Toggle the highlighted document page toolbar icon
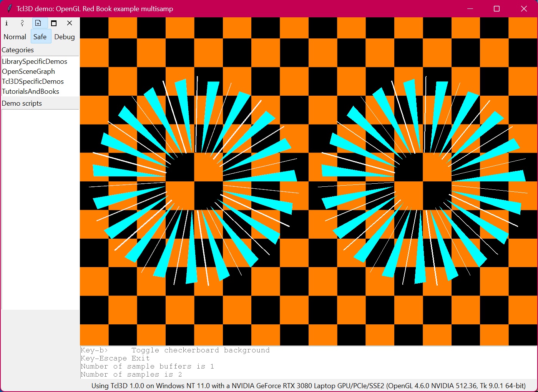 [x=38, y=23]
